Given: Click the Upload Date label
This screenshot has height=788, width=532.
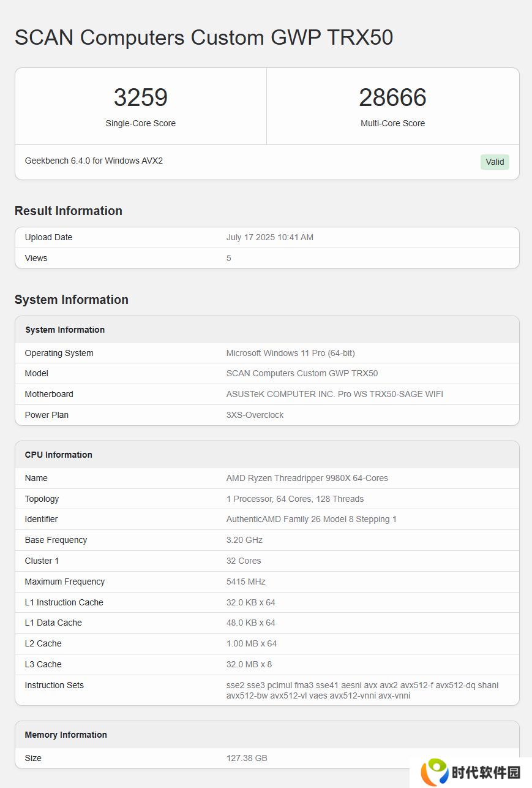Looking at the screenshot, I should (x=48, y=237).
